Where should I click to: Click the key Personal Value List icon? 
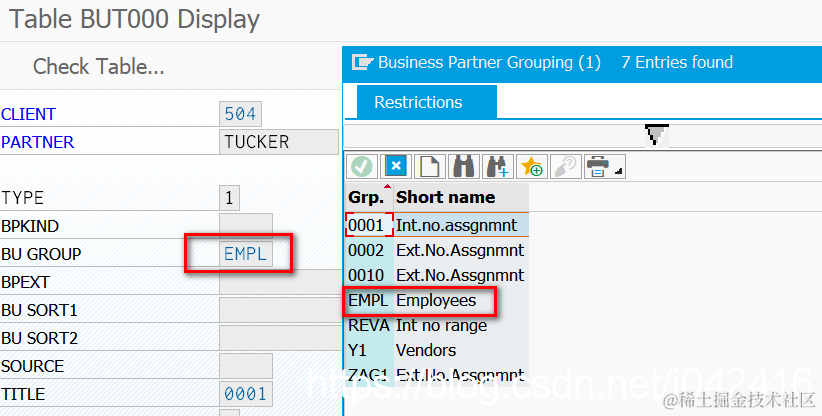566,167
